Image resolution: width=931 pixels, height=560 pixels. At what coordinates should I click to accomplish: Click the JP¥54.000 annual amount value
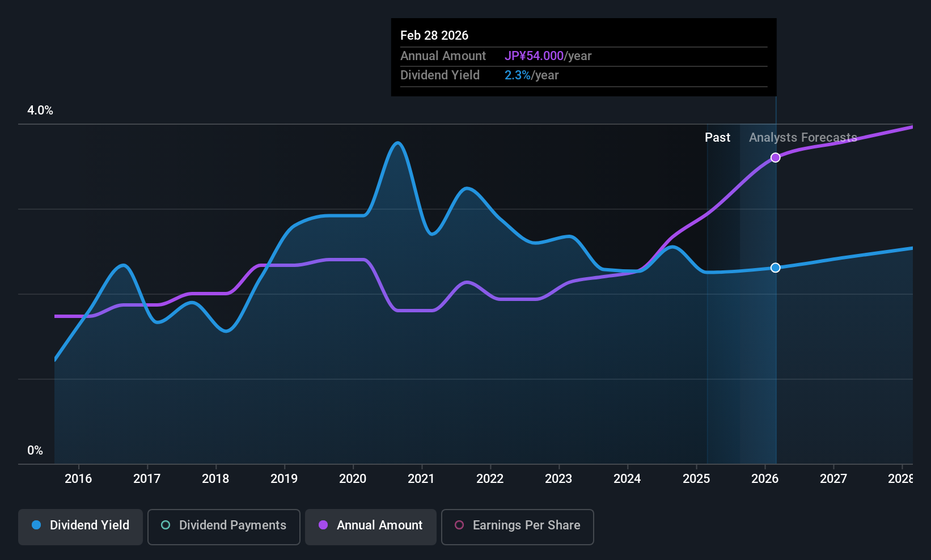point(534,56)
